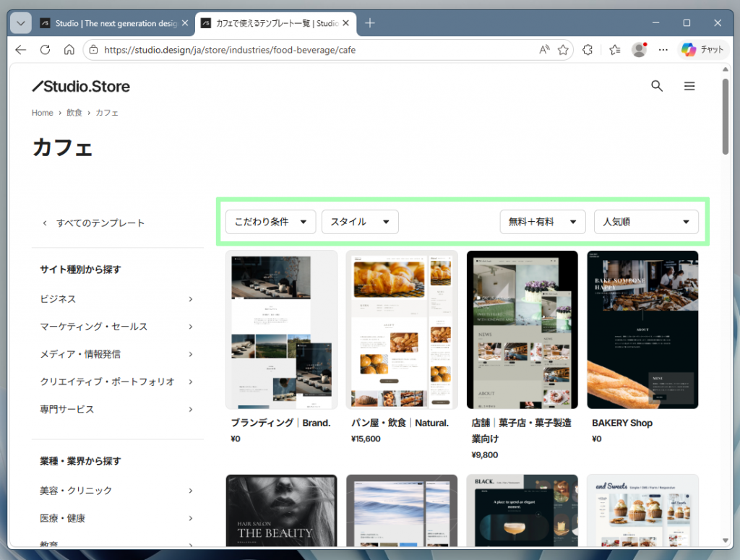Viewport: 740px width, 560px height.
Task: Click the 飲食 breadcrumb link
Action: tap(74, 113)
